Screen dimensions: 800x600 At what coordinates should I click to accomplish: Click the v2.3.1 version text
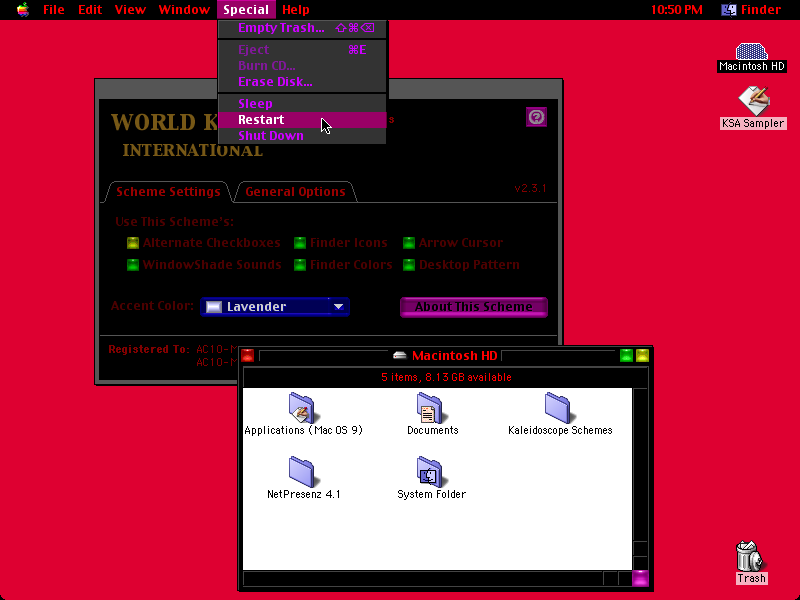[531, 188]
